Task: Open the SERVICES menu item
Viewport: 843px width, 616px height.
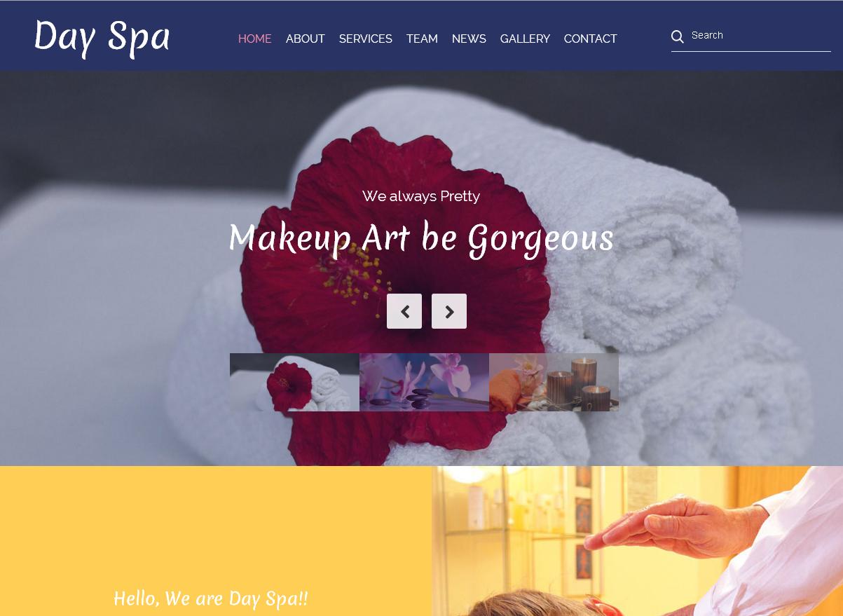Action: tap(366, 39)
